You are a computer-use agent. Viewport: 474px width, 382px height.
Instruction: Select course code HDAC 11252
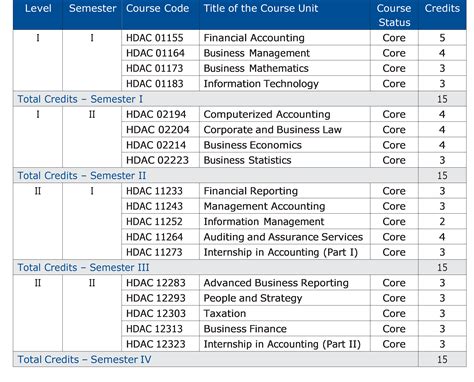click(154, 222)
